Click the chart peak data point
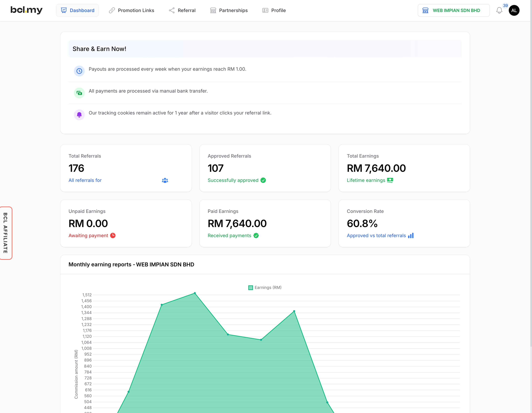 click(195, 293)
